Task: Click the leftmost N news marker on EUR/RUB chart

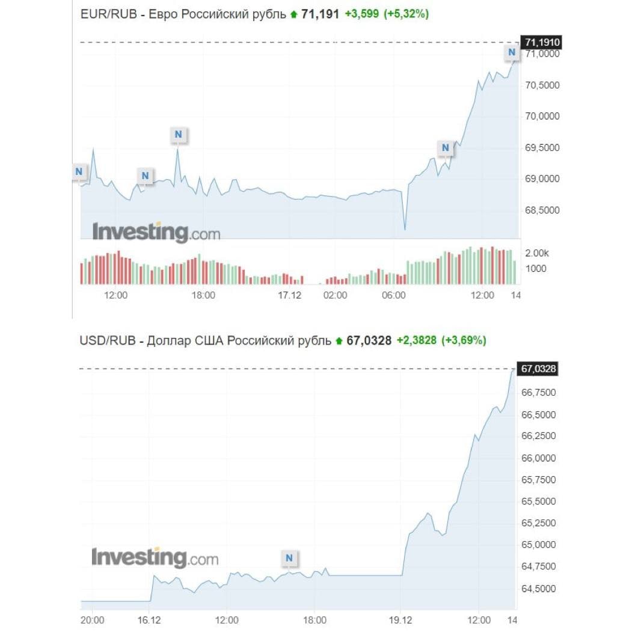Action: point(79,171)
